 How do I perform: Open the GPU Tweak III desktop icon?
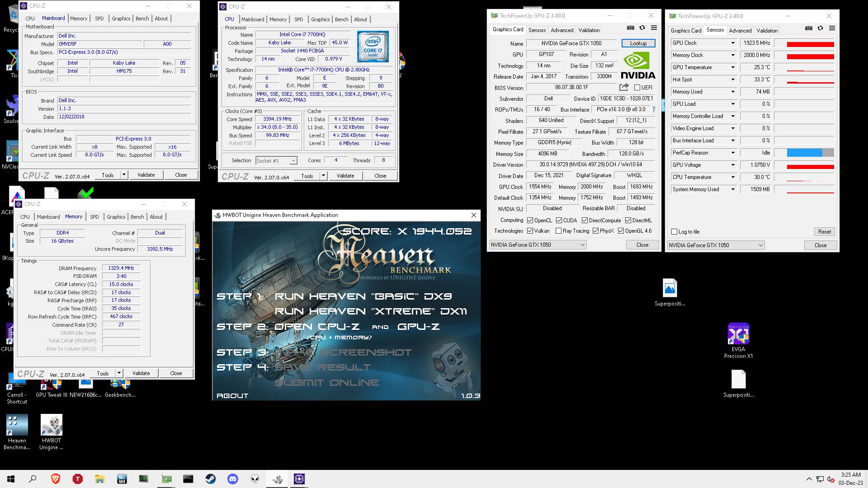click(x=52, y=388)
